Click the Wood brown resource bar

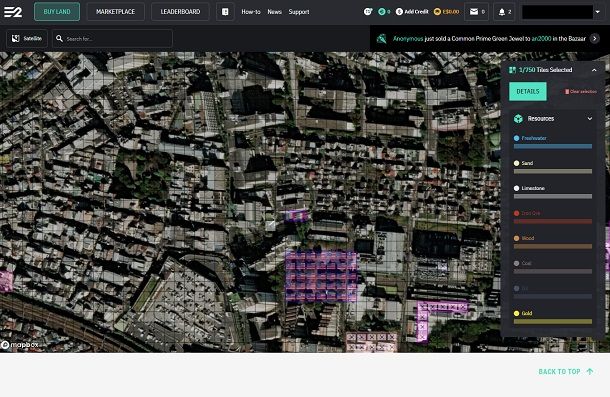tap(553, 246)
